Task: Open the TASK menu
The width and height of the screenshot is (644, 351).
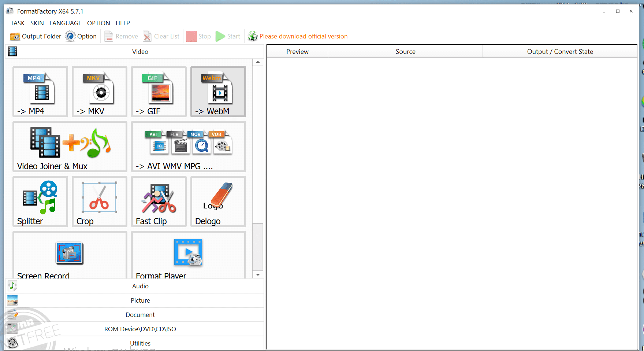Action: pos(18,23)
